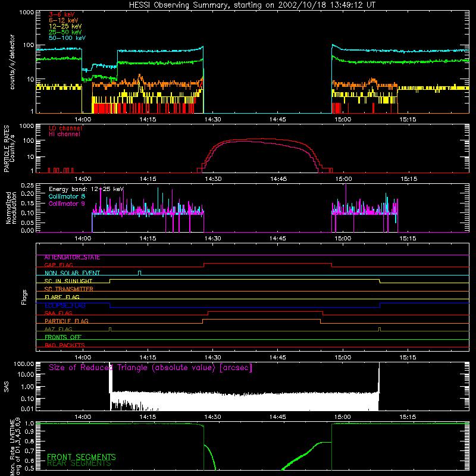Click the SC_IN_SUNLIGHT flag label
The width and height of the screenshot is (476, 476).
click(68, 281)
